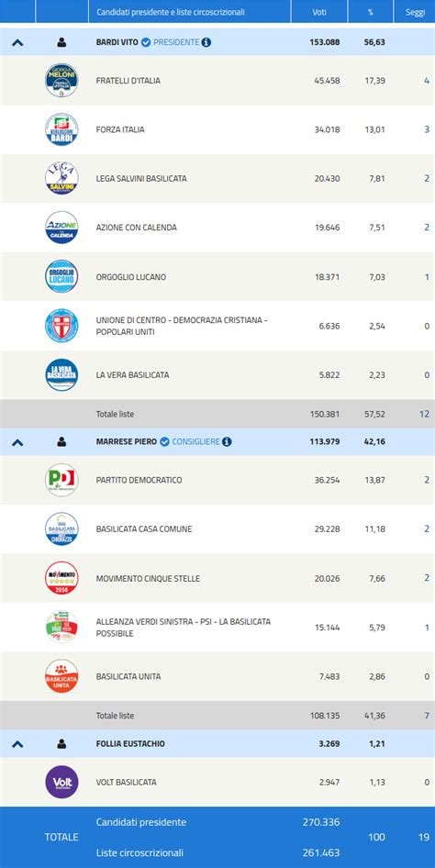The image size is (435, 868).
Task: Click the CONSIGLIERE label link
Action: [195, 441]
